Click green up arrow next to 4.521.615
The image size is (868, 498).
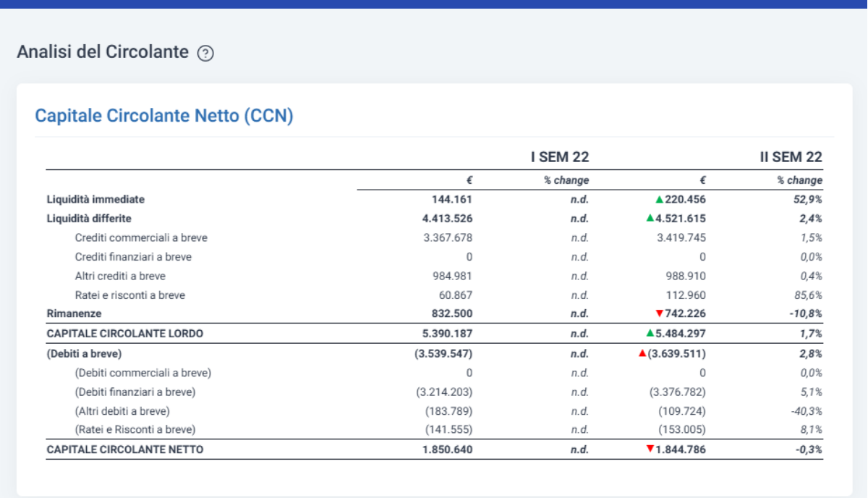(x=650, y=219)
